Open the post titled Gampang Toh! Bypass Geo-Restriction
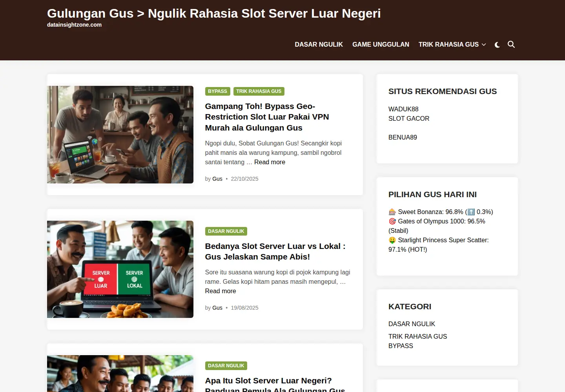The image size is (565, 392). pyautogui.click(x=267, y=117)
